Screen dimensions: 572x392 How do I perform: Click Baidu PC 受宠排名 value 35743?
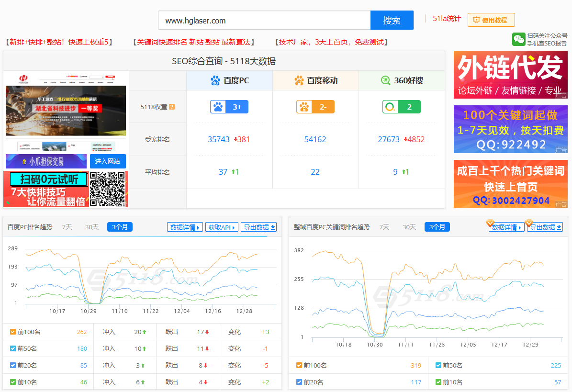point(219,139)
